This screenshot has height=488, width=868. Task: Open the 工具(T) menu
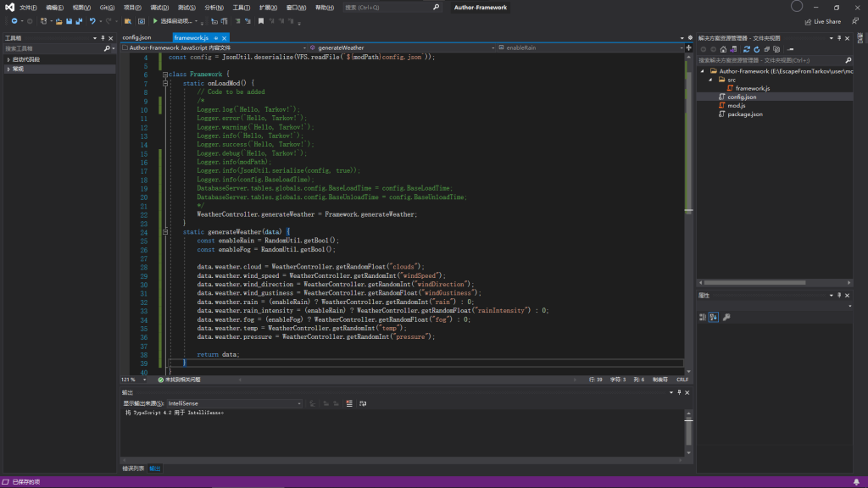[x=242, y=7]
